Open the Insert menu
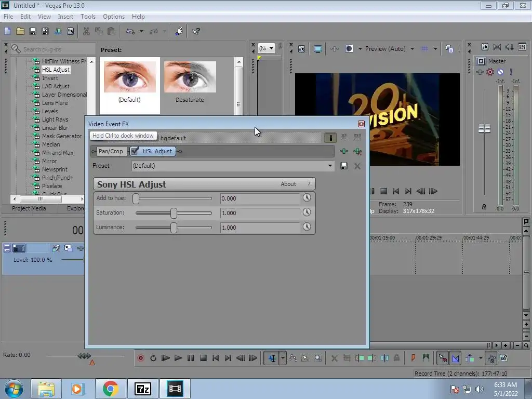Viewport: 532px width, 399px height. 65,17
